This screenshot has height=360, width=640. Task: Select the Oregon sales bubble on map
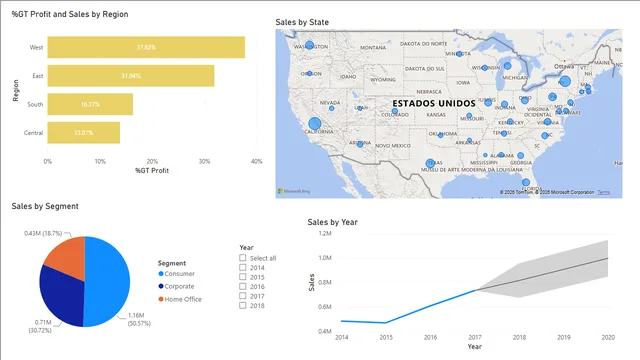click(x=309, y=73)
